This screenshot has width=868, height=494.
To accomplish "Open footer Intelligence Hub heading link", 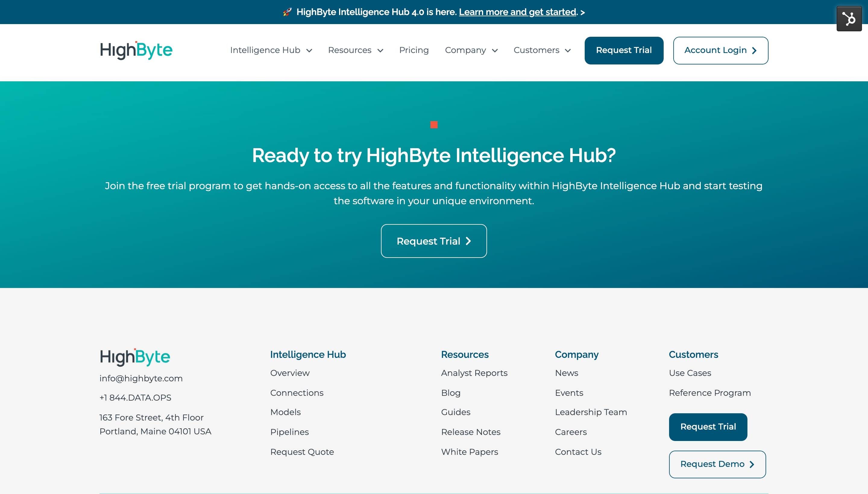I will coord(308,355).
